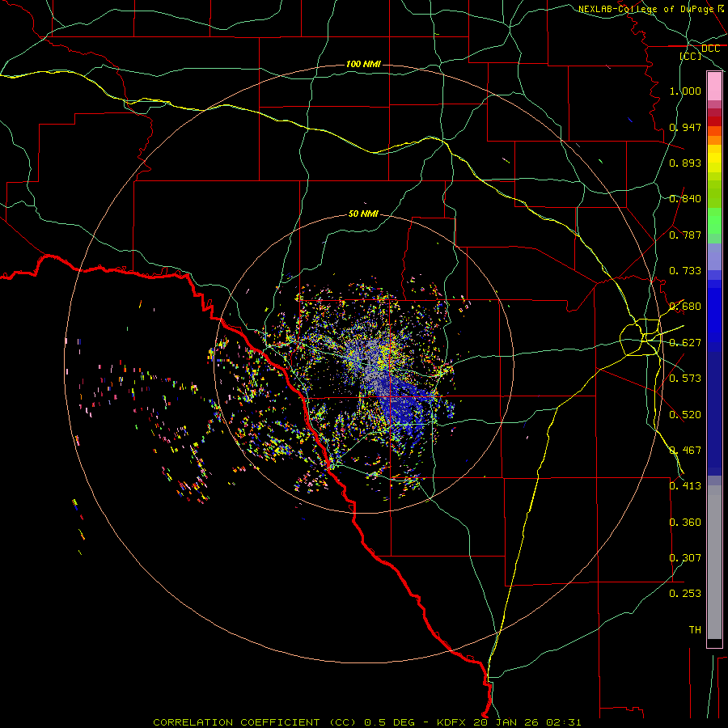
Task: Click the 0.627 legend value
Action: pyautogui.click(x=685, y=343)
